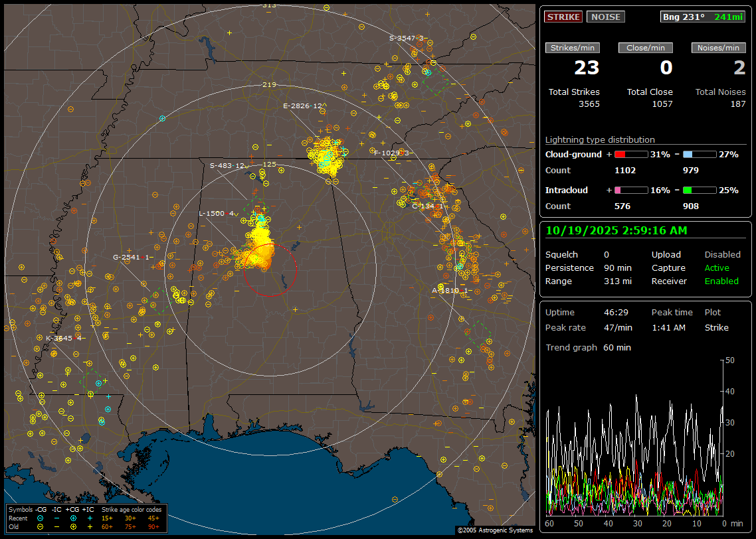Toggle the NOISE indicator
756x539 pixels.
605,17
